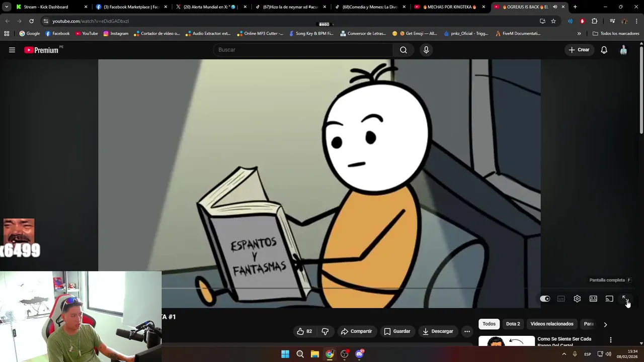Image resolution: width=644 pixels, height=362 pixels.
Task: Switch to theater mode view
Action: [593, 299]
